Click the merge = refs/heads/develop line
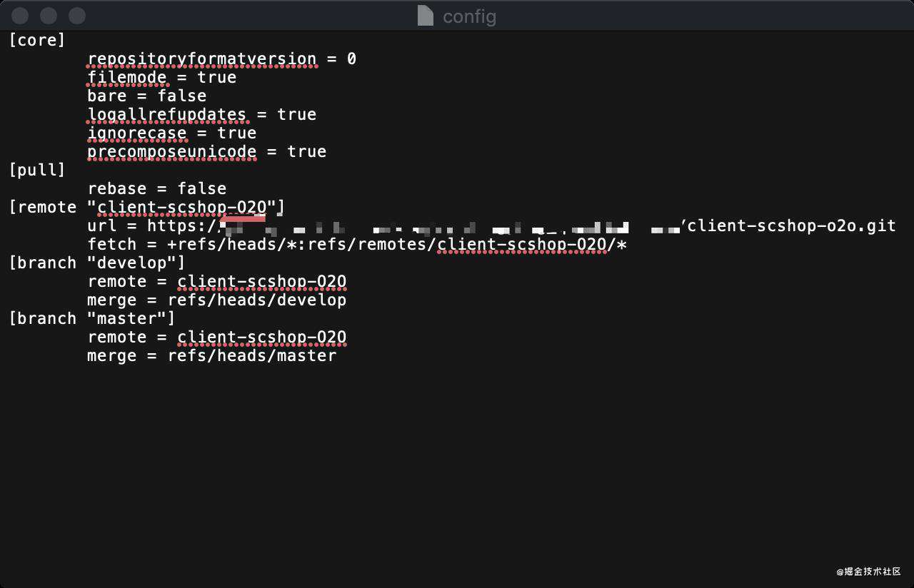The height and width of the screenshot is (588, 914). coord(217,300)
